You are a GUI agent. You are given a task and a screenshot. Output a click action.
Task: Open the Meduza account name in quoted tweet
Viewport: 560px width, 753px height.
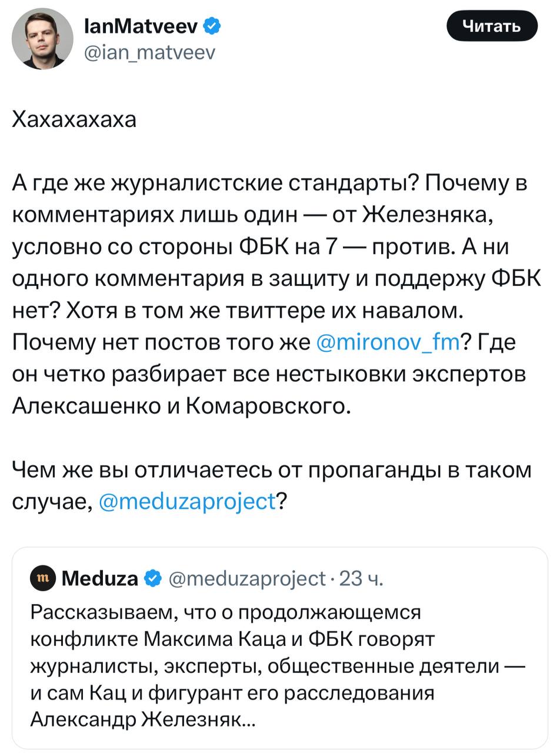point(99,579)
